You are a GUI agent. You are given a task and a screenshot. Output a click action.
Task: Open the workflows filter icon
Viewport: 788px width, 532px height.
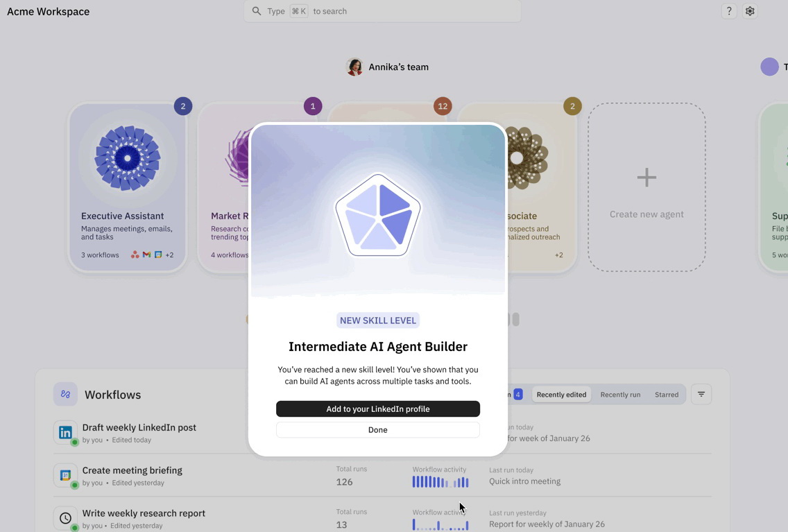tap(701, 394)
